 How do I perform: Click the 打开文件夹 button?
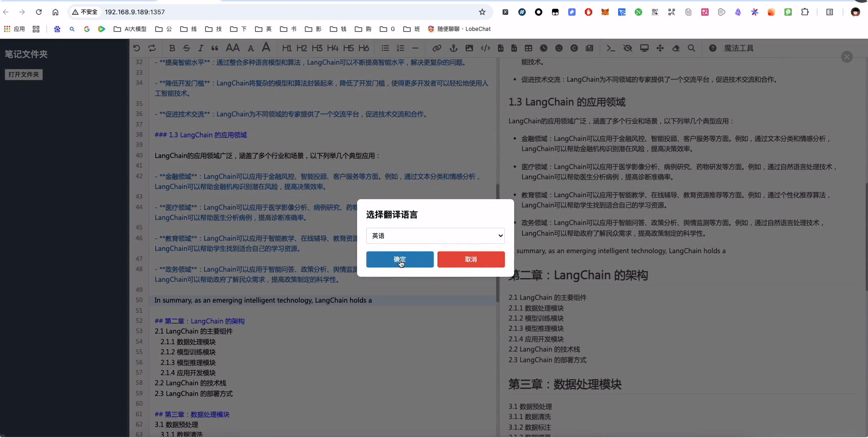pos(24,74)
